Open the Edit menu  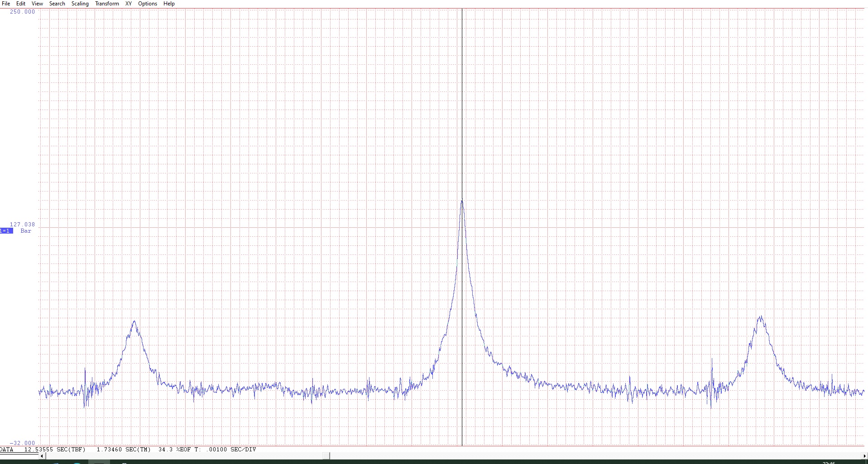point(21,4)
